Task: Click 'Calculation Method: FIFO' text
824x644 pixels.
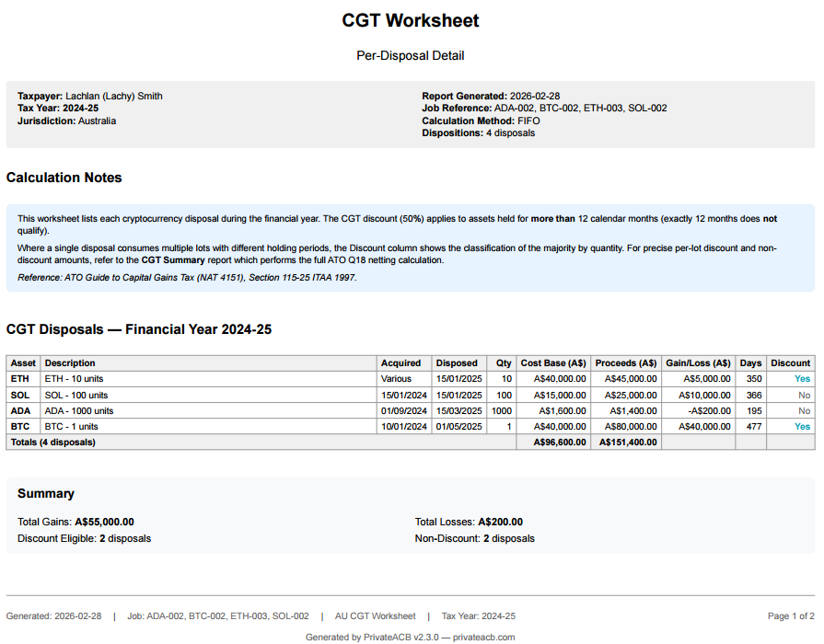Action: [481, 121]
